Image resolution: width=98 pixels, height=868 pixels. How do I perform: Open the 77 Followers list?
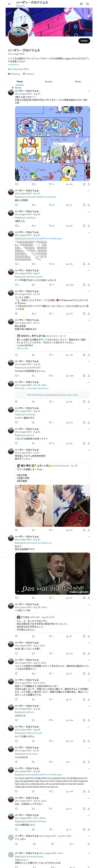[x=28, y=74]
